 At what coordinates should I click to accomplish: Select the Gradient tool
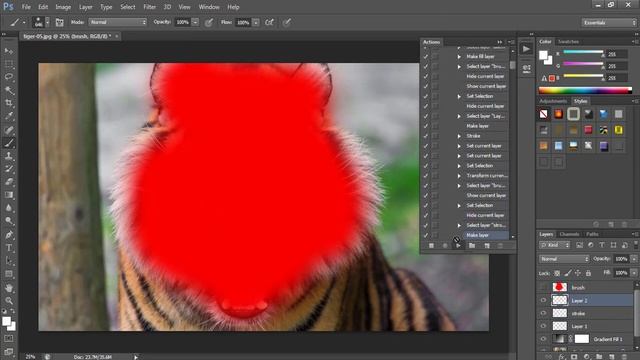pos(9,195)
